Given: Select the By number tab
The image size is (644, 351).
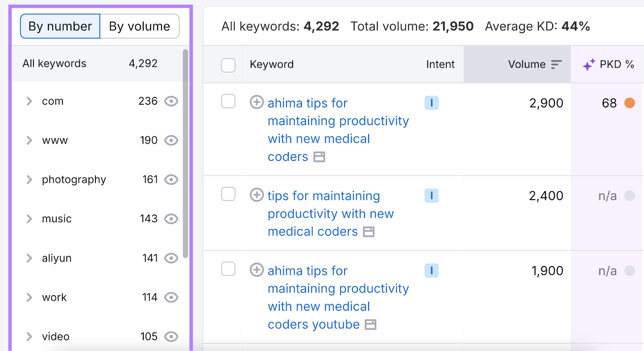Looking at the screenshot, I should point(60,26).
